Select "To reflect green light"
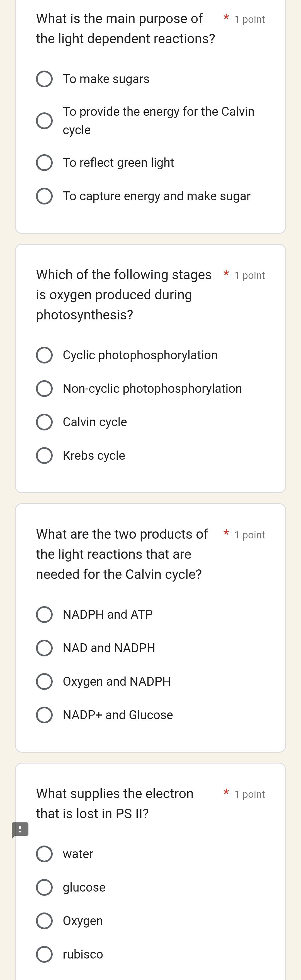301x980 pixels. (45, 163)
